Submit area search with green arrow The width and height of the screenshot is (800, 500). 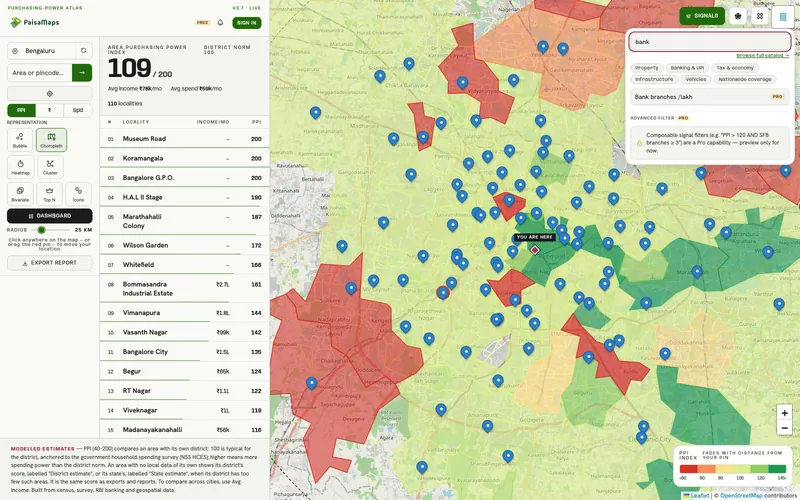(82, 73)
